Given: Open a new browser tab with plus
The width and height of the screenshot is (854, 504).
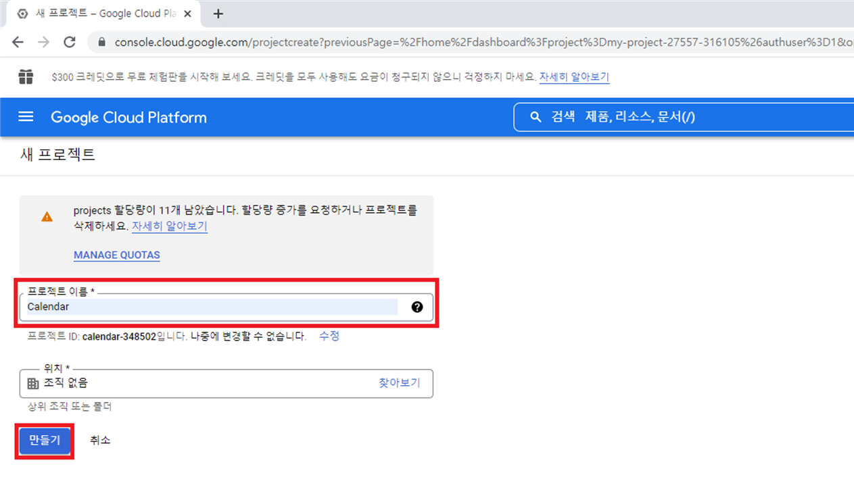Looking at the screenshot, I should pyautogui.click(x=218, y=14).
